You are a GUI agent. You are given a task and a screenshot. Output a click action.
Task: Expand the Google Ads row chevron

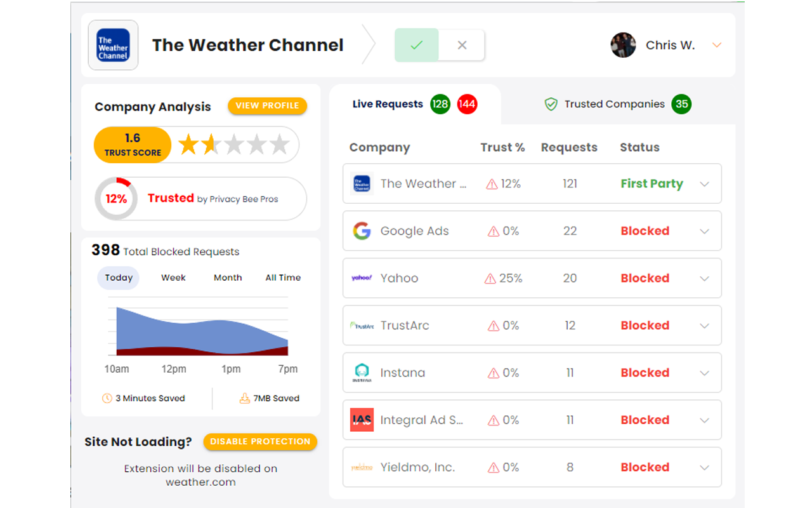[704, 231]
